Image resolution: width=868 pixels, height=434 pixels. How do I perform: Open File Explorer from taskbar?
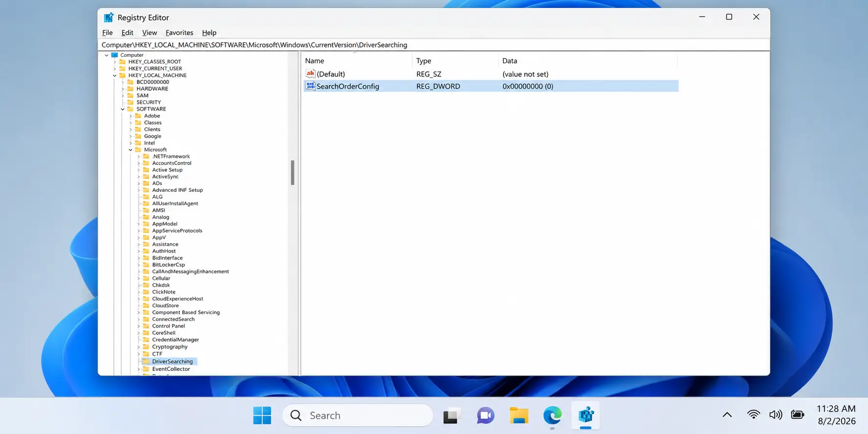(519, 415)
